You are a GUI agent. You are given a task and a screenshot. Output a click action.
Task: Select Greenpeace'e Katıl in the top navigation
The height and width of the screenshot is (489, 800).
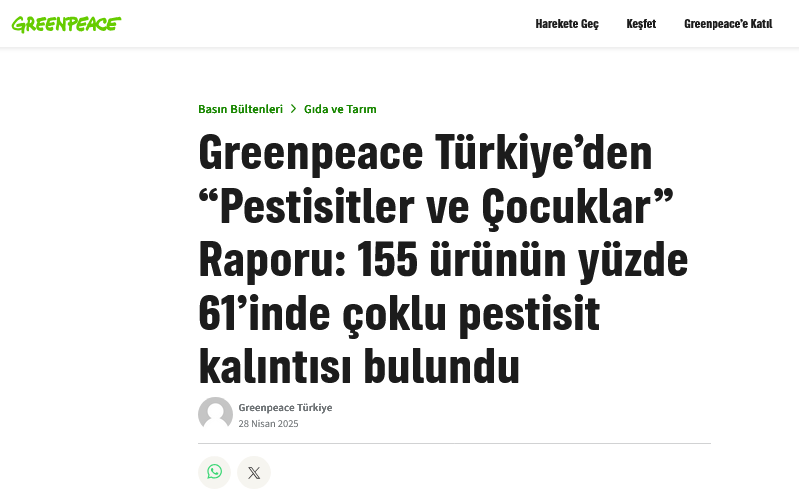728,24
